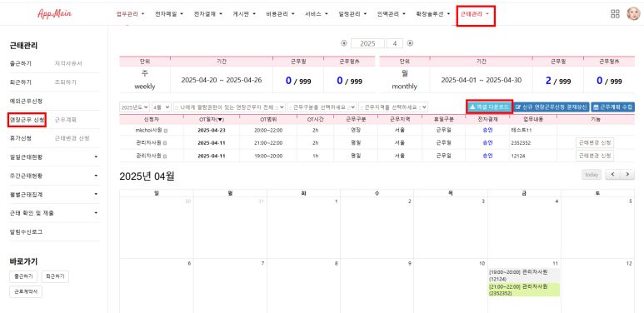Click the weekly period 2025-04-20 ~ 2025-04-26

pos(222,80)
